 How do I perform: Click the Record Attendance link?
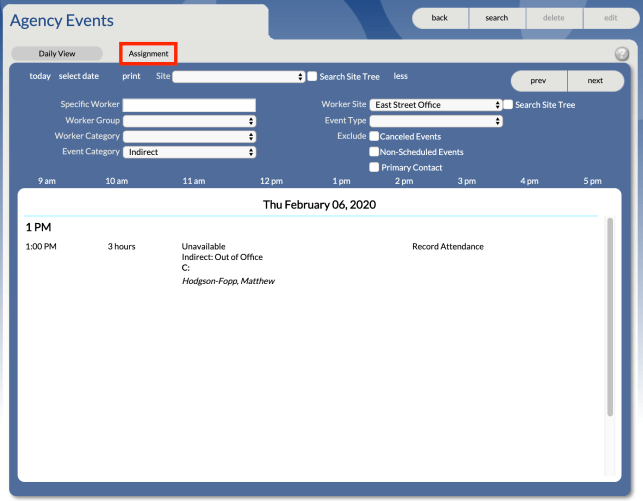click(448, 246)
